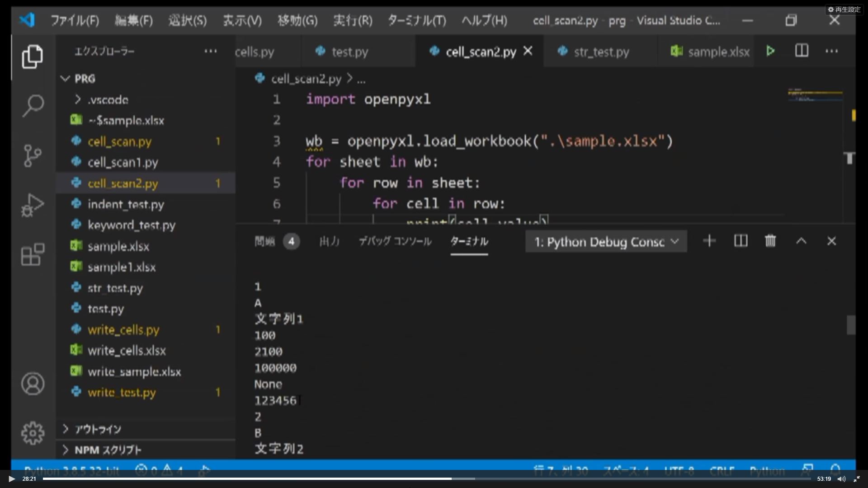The width and height of the screenshot is (868, 488).
Task: Open cell_scan.py in explorer
Action: (x=146, y=141)
